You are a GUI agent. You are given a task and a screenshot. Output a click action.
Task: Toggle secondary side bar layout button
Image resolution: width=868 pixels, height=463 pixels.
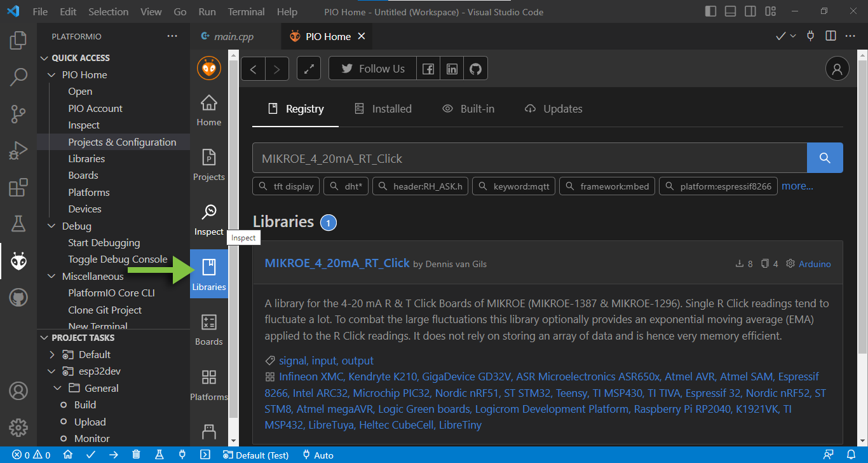pos(750,11)
